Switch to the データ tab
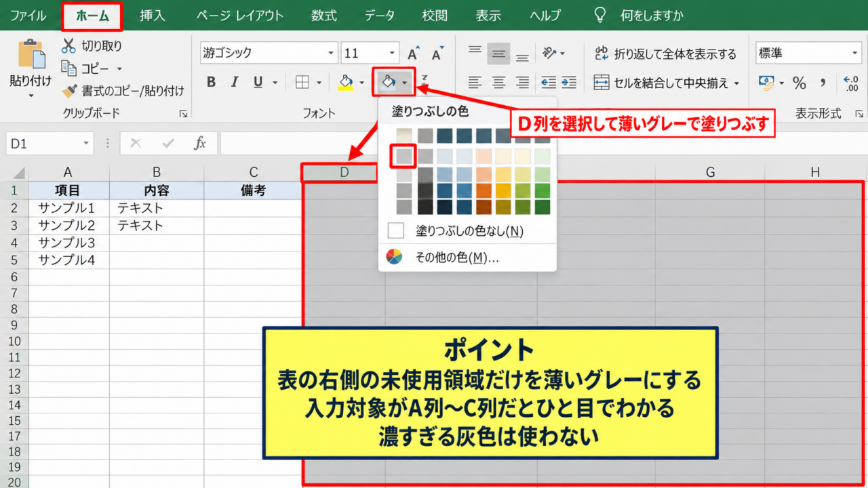868x488 pixels. click(379, 16)
